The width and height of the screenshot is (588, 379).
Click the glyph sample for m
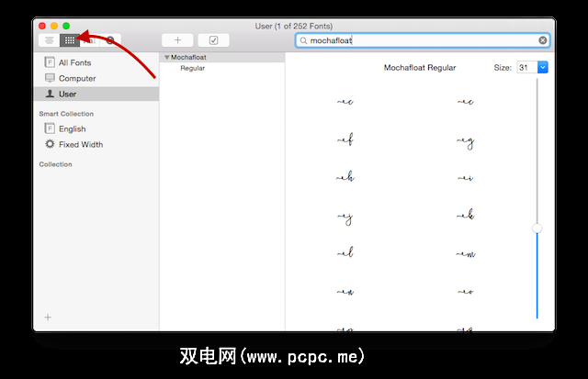point(466,254)
